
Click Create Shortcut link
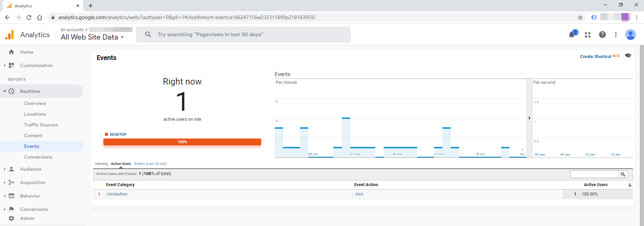[595, 57]
